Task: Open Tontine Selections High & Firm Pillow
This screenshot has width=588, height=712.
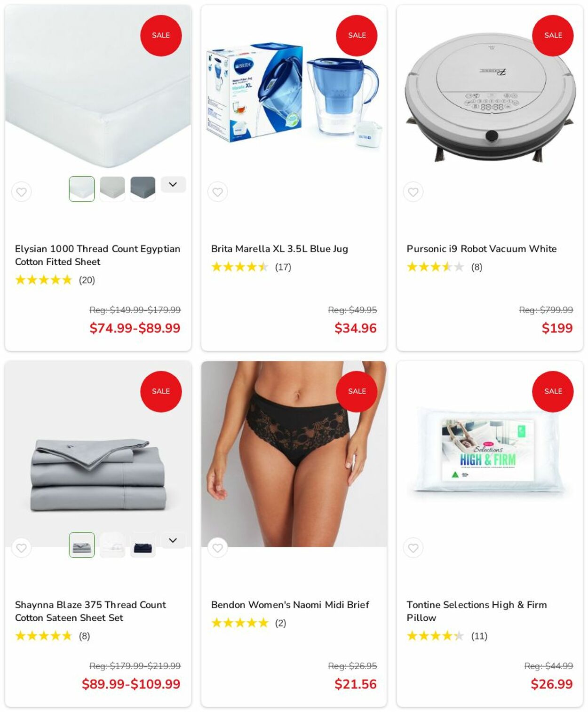Action: point(477,611)
